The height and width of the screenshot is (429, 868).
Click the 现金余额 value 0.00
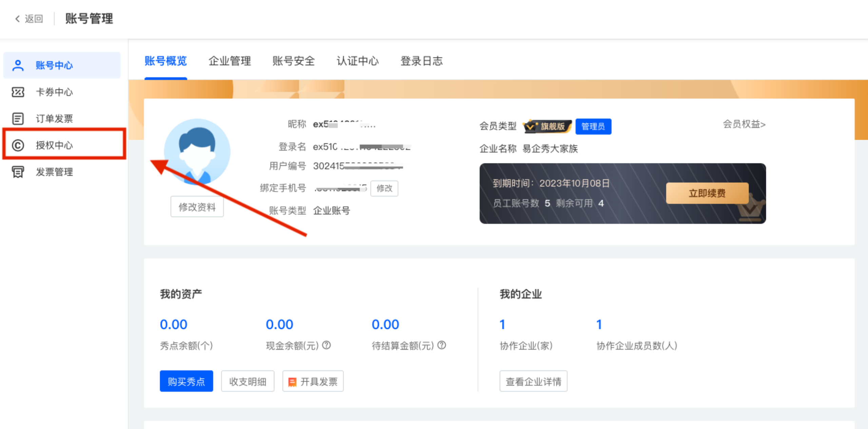tap(279, 325)
